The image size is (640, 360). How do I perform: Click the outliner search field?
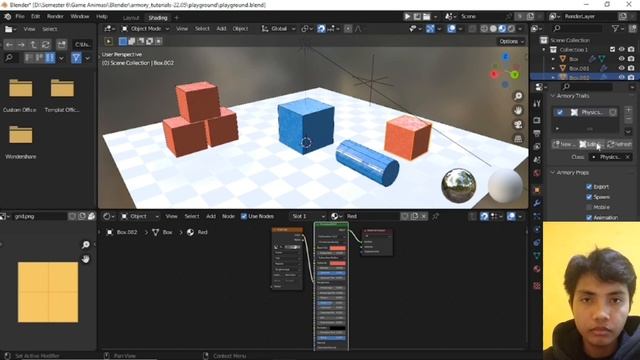(577, 29)
